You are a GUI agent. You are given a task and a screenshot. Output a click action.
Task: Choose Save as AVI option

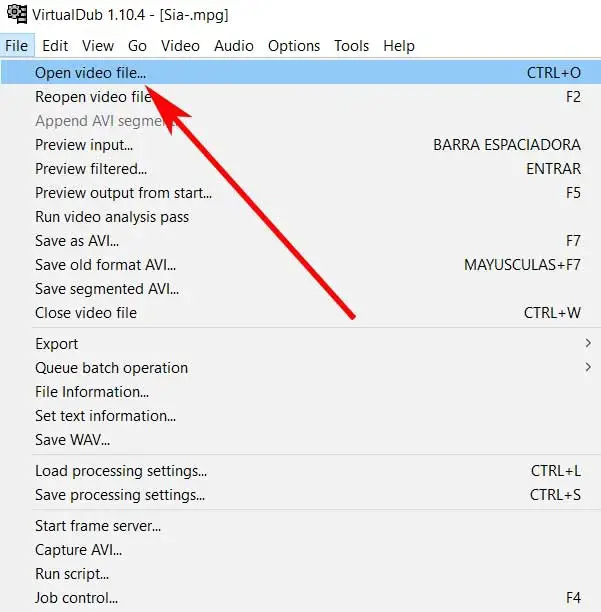(77, 241)
